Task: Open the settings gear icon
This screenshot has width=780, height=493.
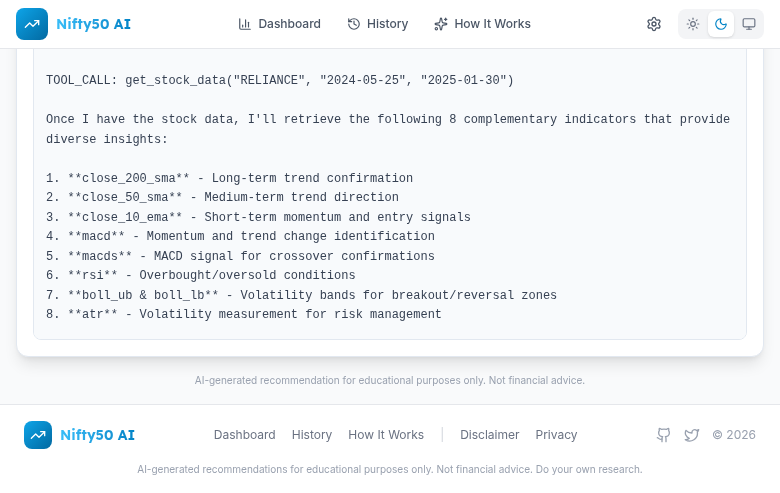Action: click(654, 24)
